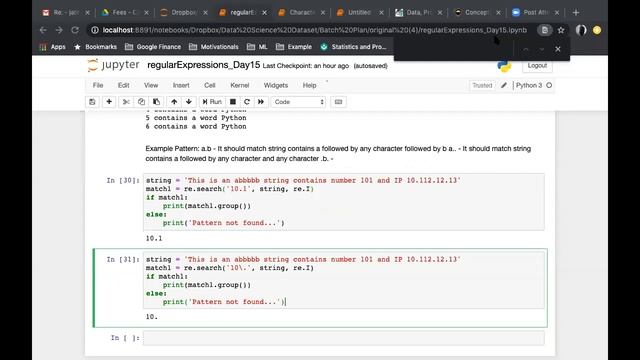Go forward with browser forward arrow
Viewport: 640px width, 360px height.
59,30
